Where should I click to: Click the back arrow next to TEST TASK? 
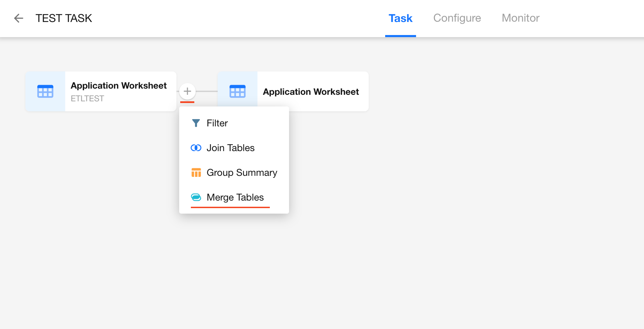[x=19, y=18]
